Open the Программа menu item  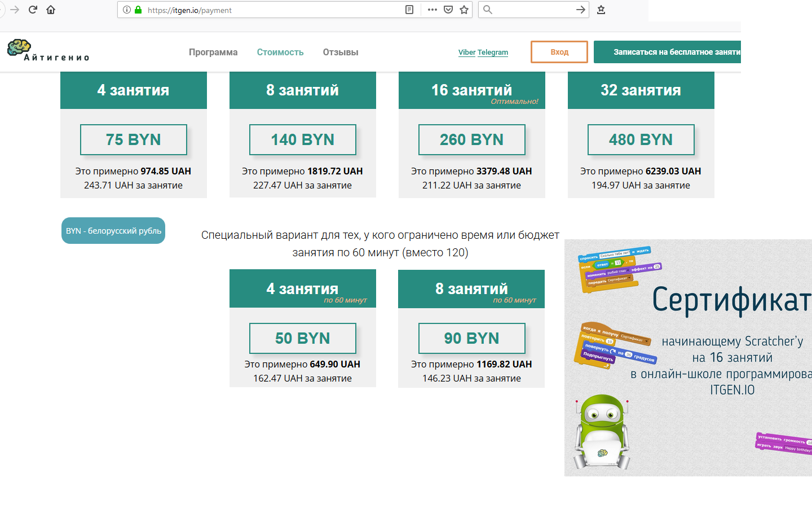[213, 52]
